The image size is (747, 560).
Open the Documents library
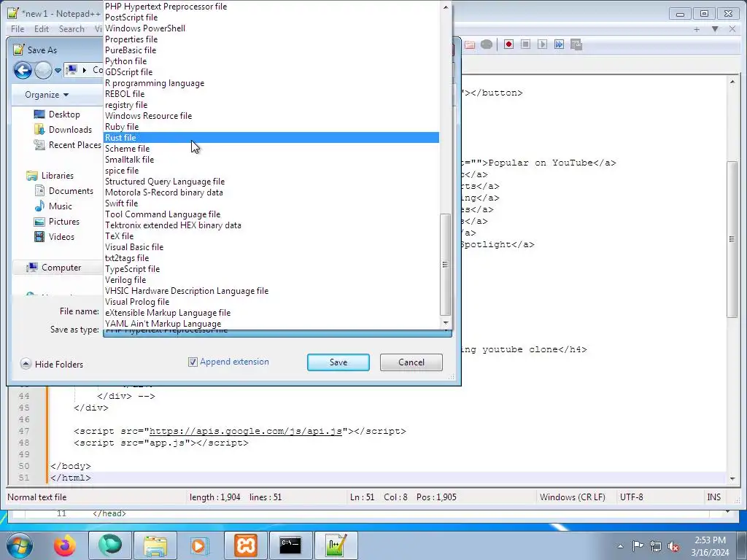coord(71,190)
